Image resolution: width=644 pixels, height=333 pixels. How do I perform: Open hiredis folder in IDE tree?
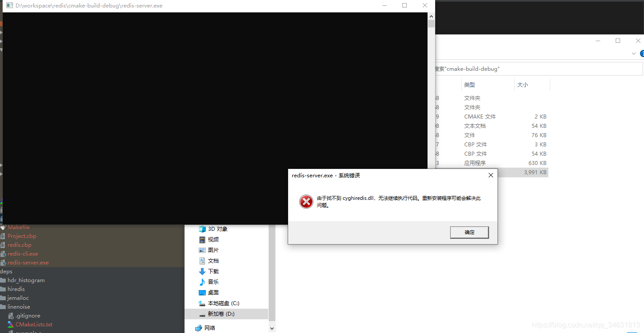tap(16, 289)
